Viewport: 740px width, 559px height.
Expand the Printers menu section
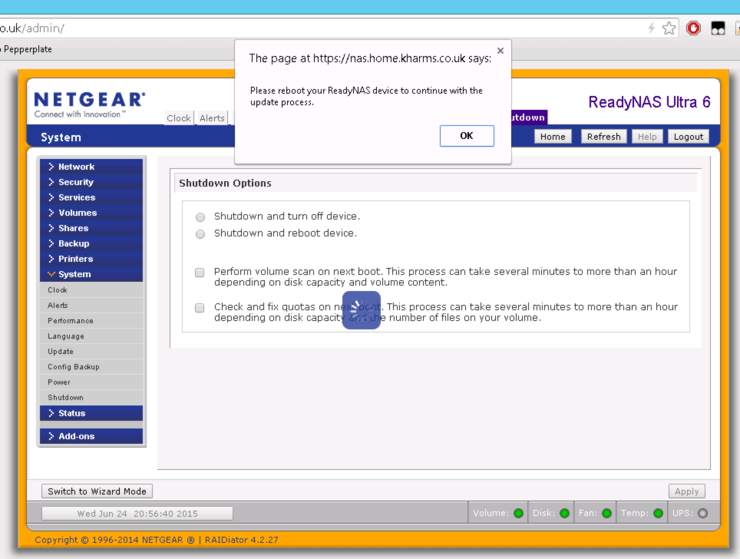point(92,259)
